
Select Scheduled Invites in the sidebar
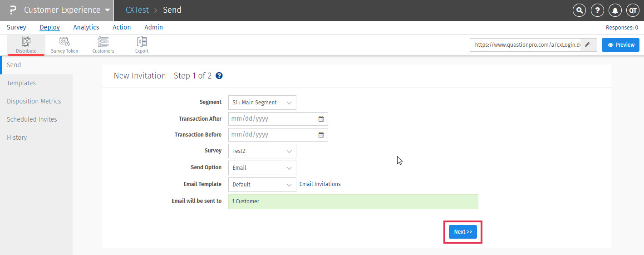pos(36,119)
